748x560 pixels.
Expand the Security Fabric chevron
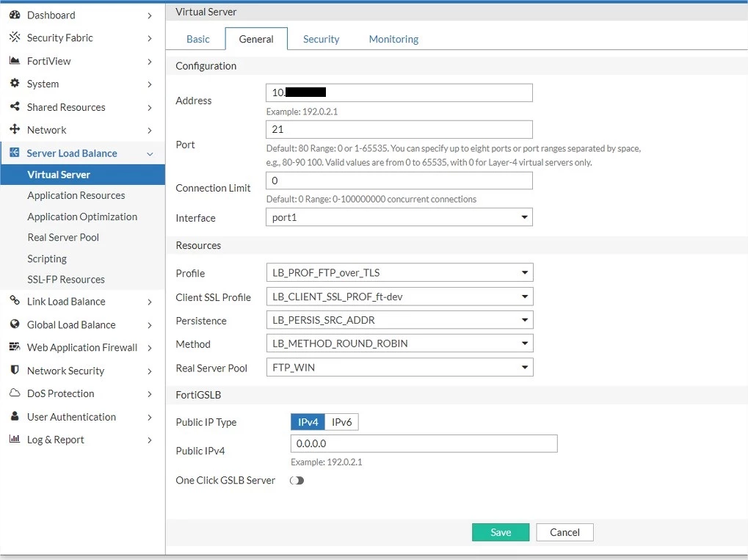pyautogui.click(x=150, y=38)
